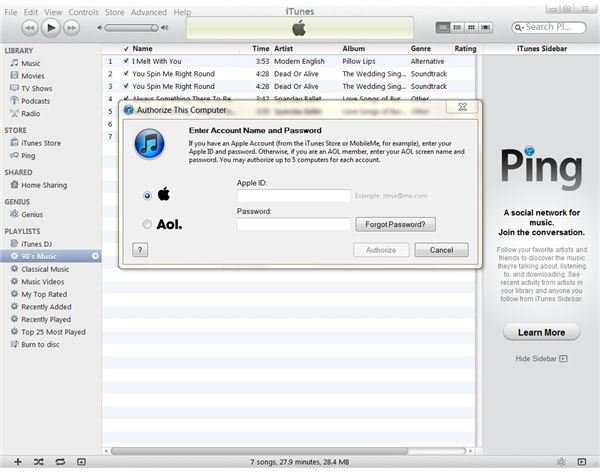Switch to grid view
Image resolution: width=600 pixels, height=472 pixels.
click(471, 28)
